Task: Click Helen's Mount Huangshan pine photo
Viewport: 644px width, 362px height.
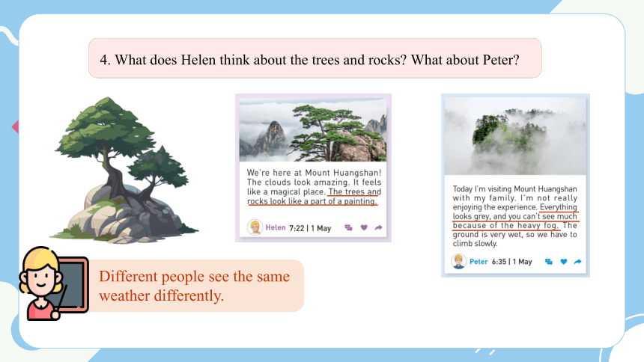Action: pyautogui.click(x=313, y=130)
